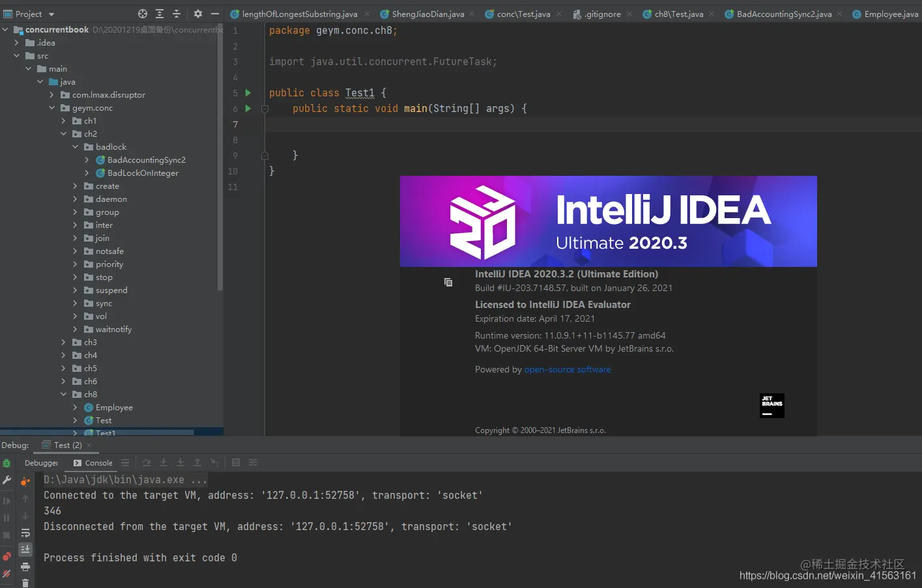This screenshot has width=922, height=588.
Task: Click Pause Program icon
Action: (x=7, y=518)
